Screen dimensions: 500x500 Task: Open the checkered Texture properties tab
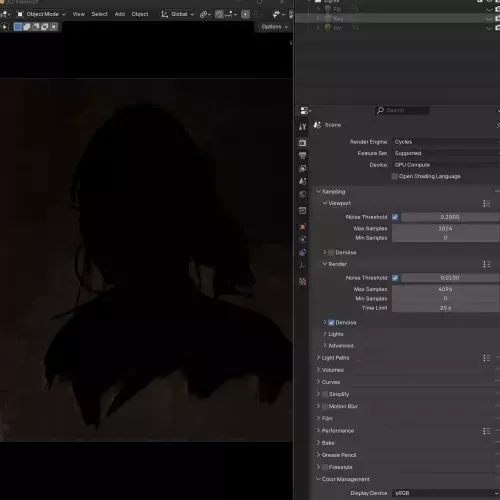pyautogui.click(x=302, y=282)
